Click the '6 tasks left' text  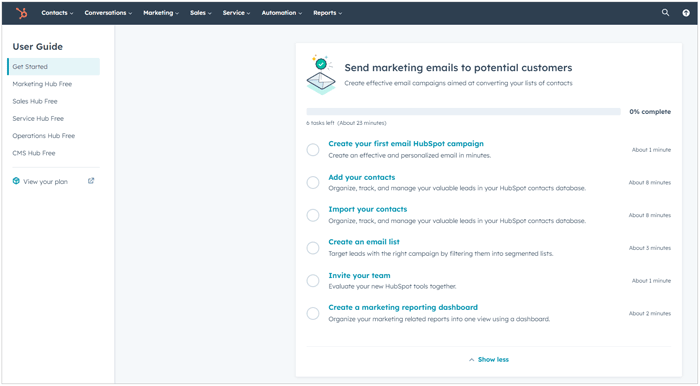click(320, 123)
